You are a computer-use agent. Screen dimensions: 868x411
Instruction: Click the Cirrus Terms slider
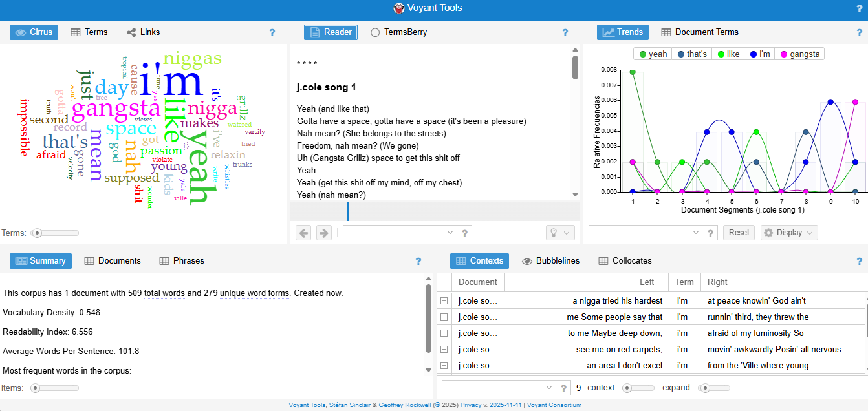(x=57, y=233)
